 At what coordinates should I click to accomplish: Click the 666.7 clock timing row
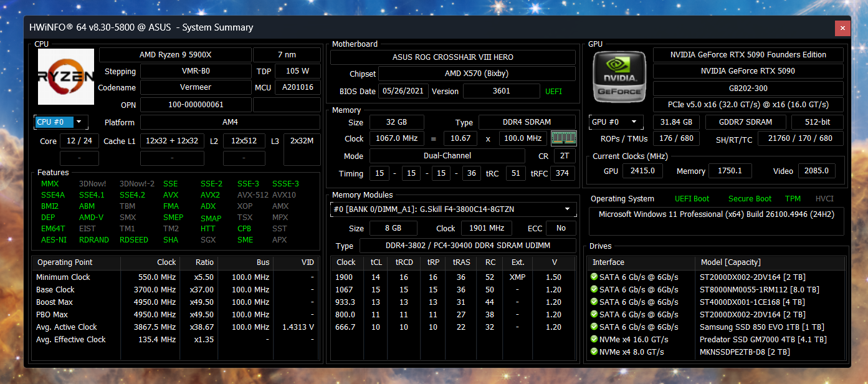click(x=453, y=327)
